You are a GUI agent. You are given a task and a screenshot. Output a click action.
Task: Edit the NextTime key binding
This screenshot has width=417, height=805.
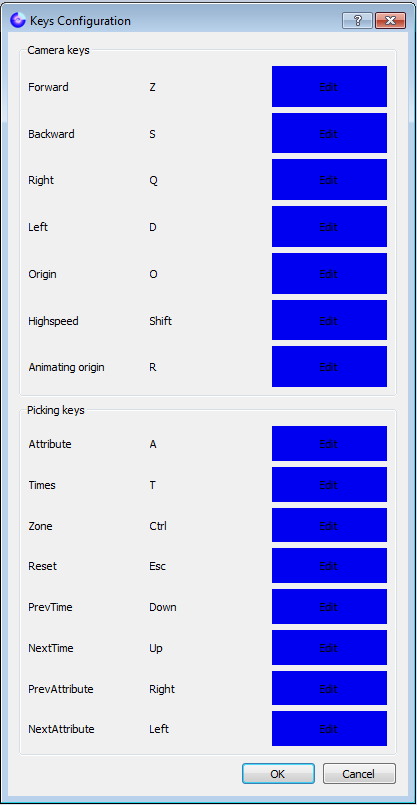[x=329, y=648]
